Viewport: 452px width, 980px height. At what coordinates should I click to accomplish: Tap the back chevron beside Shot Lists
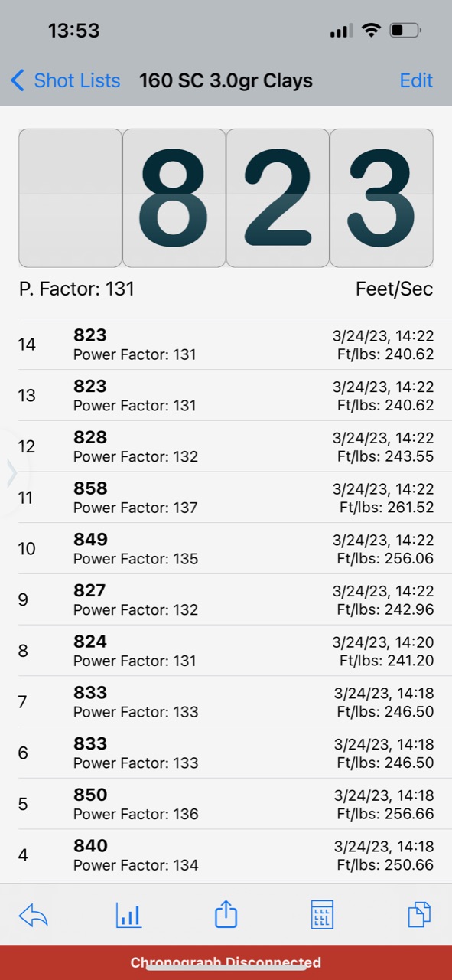coord(18,80)
